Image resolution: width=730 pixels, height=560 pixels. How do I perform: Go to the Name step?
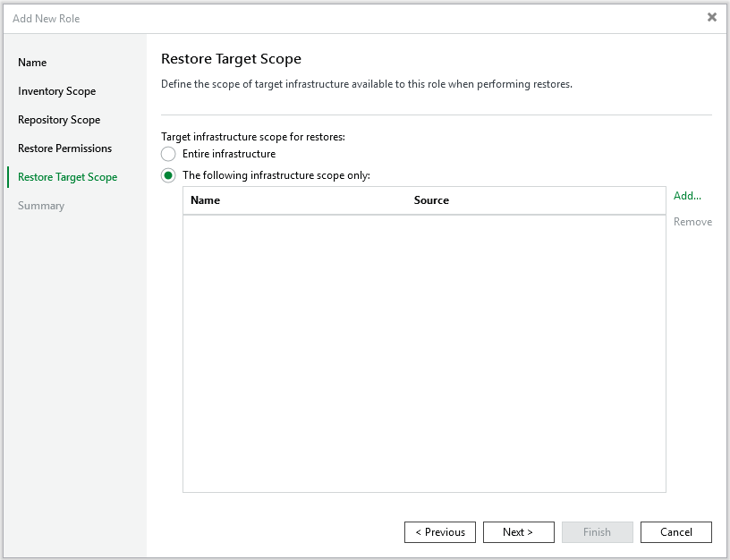32,63
